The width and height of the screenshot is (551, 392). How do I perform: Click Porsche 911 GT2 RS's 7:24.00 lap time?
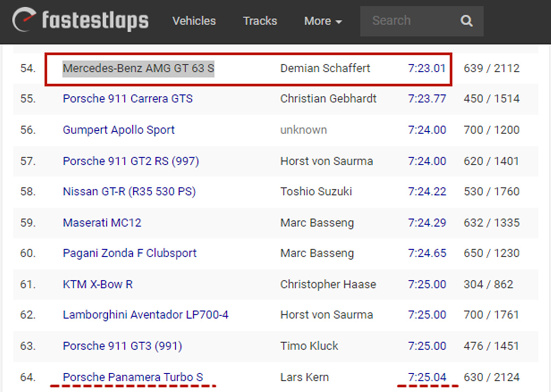pyautogui.click(x=427, y=161)
